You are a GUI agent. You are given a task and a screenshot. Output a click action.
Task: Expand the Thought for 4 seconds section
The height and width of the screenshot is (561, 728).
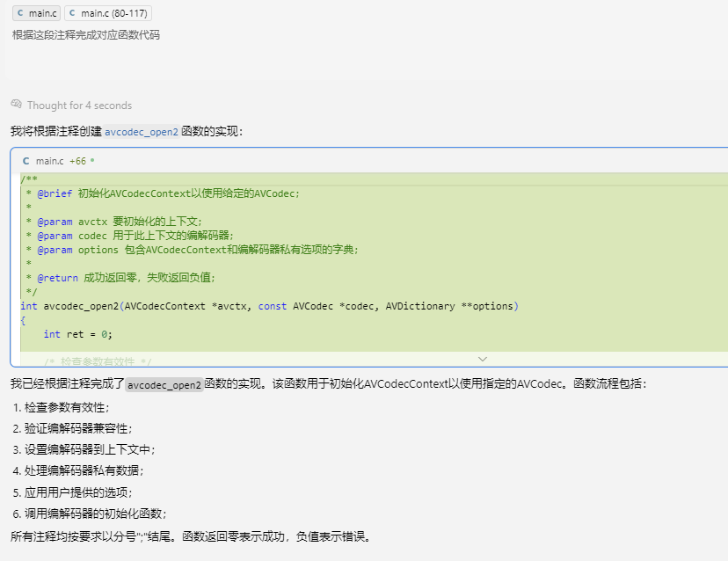[x=79, y=106]
